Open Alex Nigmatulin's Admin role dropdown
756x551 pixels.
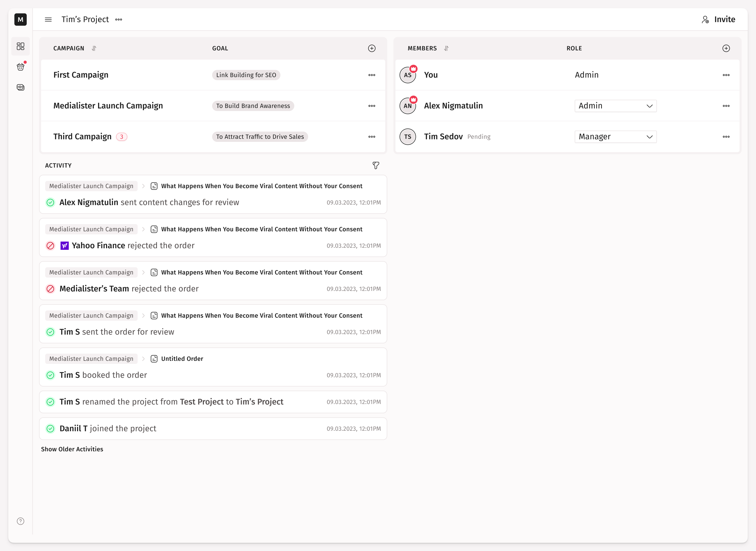(x=615, y=106)
